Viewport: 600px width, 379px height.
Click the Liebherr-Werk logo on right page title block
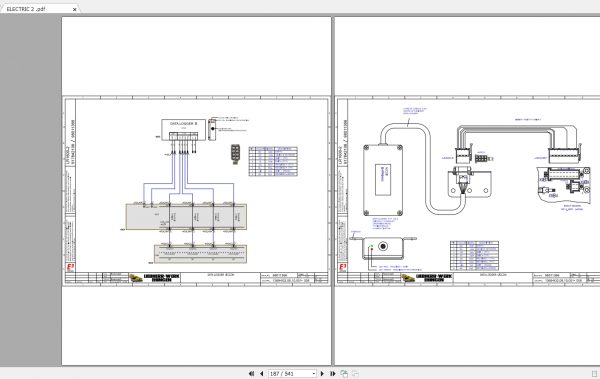pyautogui.click(x=427, y=278)
